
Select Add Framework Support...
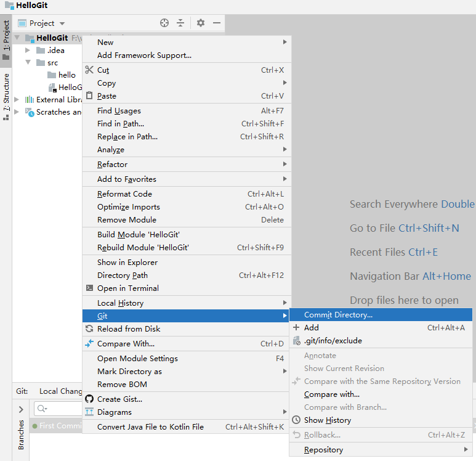pyautogui.click(x=187, y=55)
